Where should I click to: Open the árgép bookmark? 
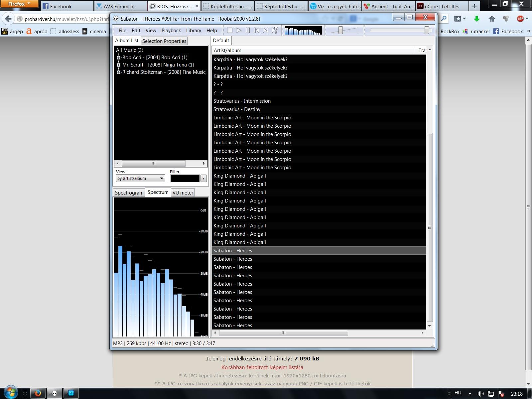point(12,31)
